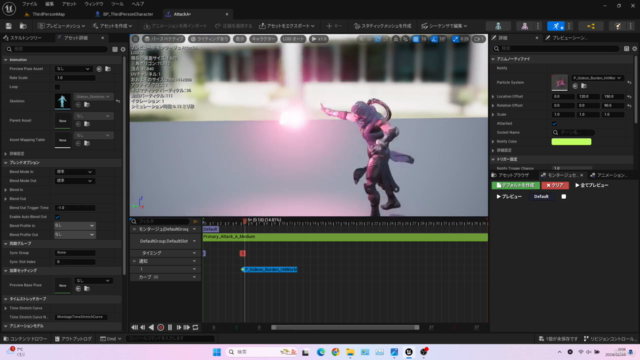Open the Blend Mode In dropdown

coord(75,172)
